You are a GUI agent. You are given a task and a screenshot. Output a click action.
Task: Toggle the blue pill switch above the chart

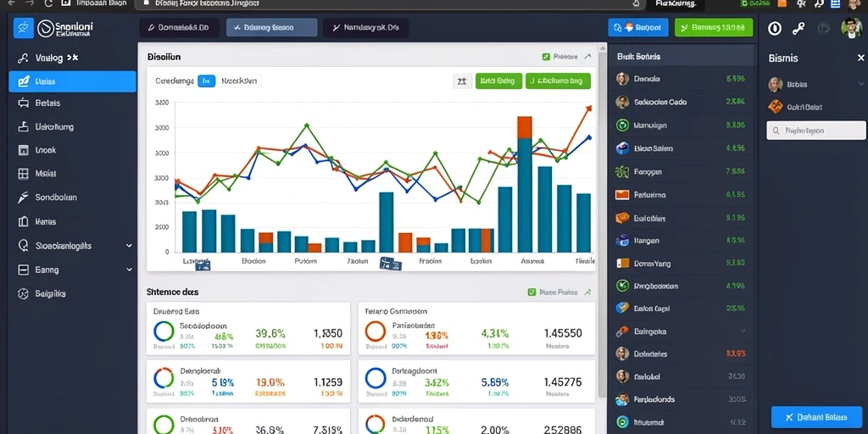pyautogui.click(x=207, y=81)
